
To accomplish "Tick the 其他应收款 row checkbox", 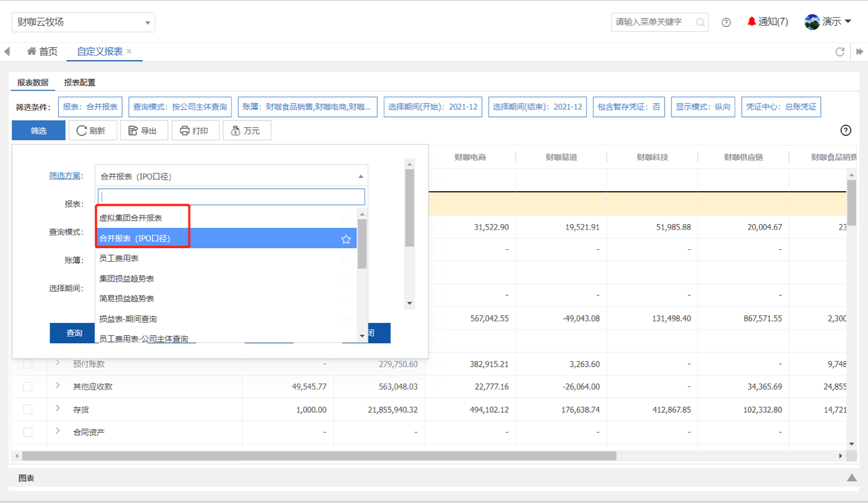I will [28, 387].
